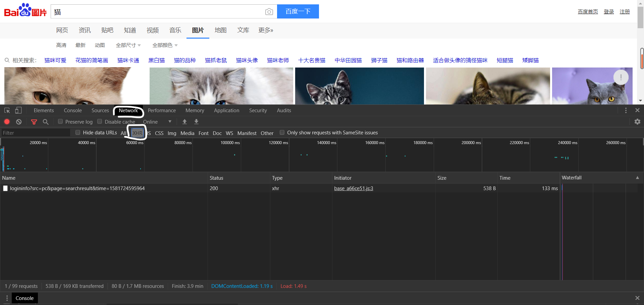Filter requests by WS type
The height and width of the screenshot is (305, 644).
pyautogui.click(x=229, y=133)
